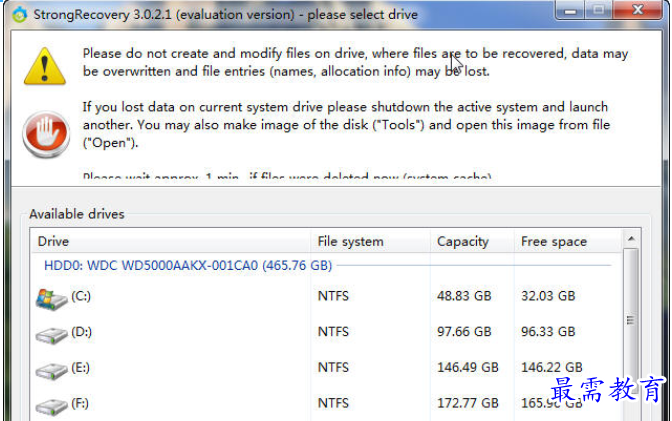Minimize the StrongRecovery window
This screenshot has height=421, width=672.
coord(570,10)
